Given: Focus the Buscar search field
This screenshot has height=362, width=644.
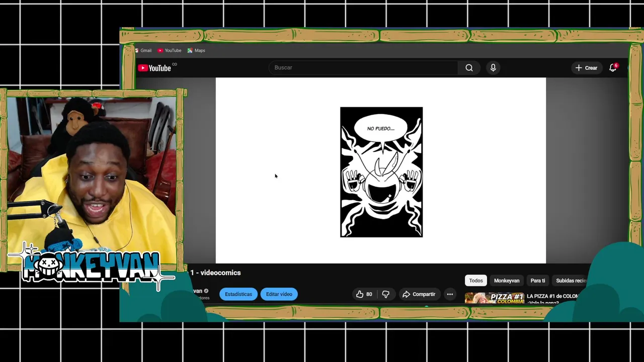Looking at the screenshot, I should coord(363,67).
